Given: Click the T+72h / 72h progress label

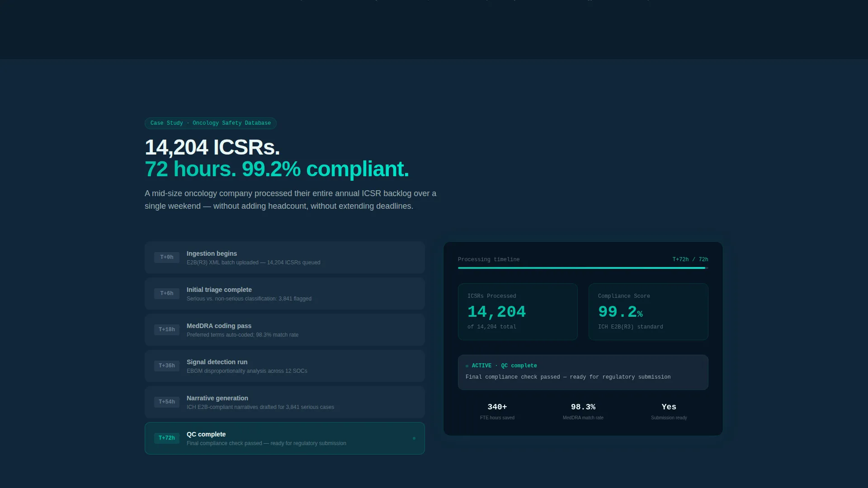Looking at the screenshot, I should (x=690, y=259).
